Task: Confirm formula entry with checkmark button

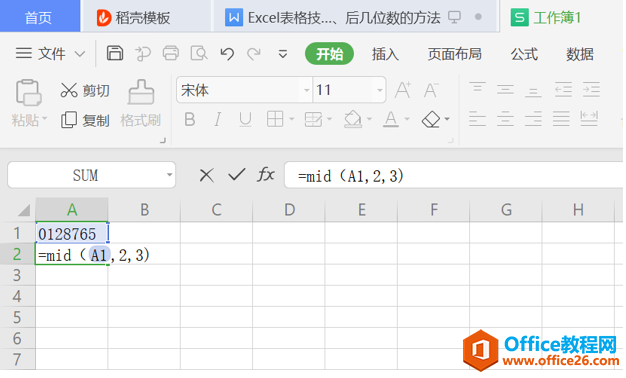Action: (x=237, y=174)
